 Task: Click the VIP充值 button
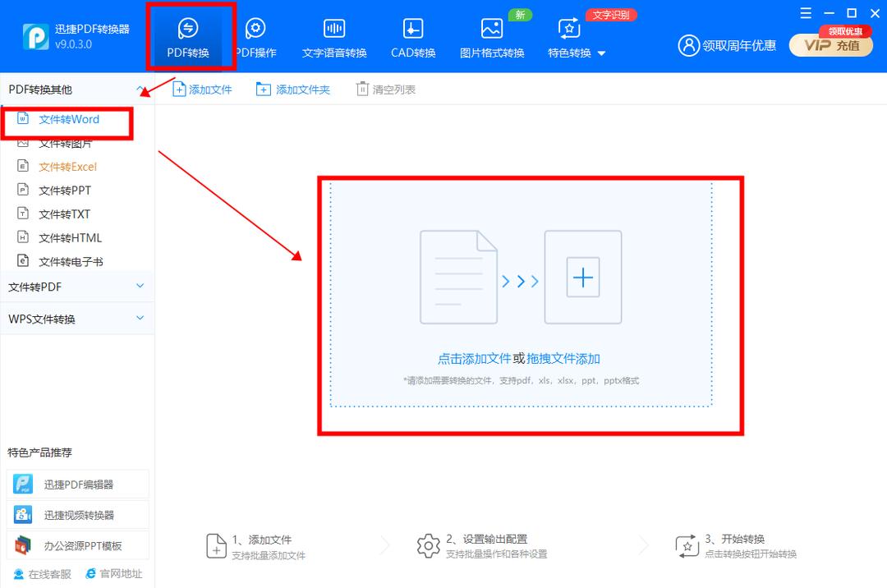point(831,47)
